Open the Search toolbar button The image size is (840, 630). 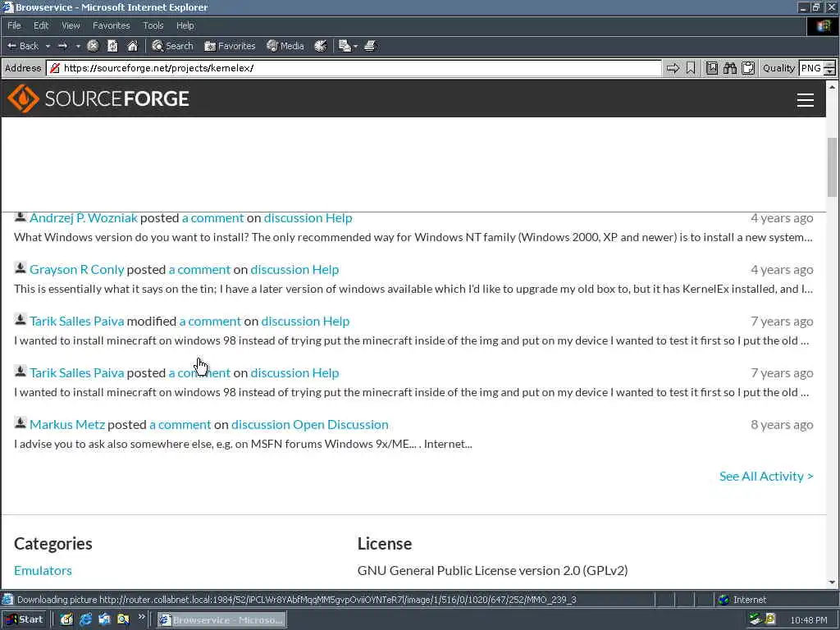click(x=172, y=46)
